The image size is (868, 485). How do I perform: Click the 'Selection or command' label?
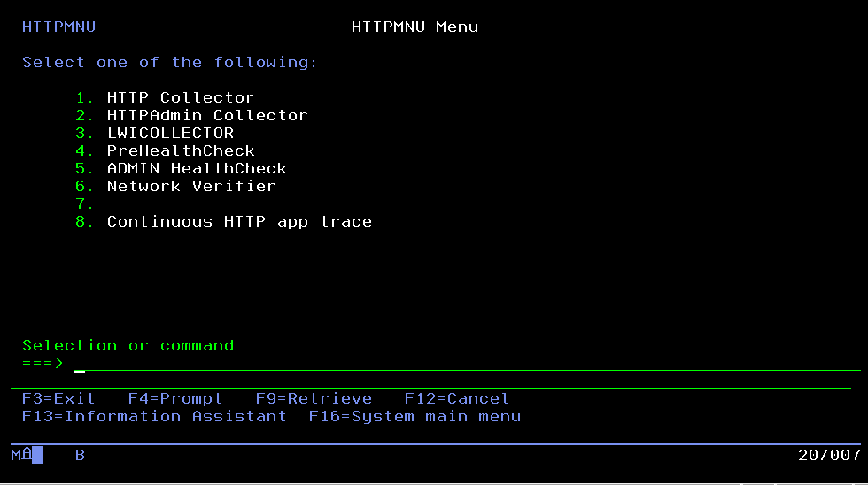128,346
